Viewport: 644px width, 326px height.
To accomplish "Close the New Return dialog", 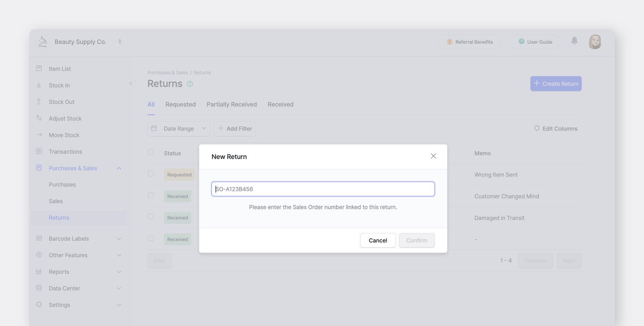I will click(x=433, y=156).
